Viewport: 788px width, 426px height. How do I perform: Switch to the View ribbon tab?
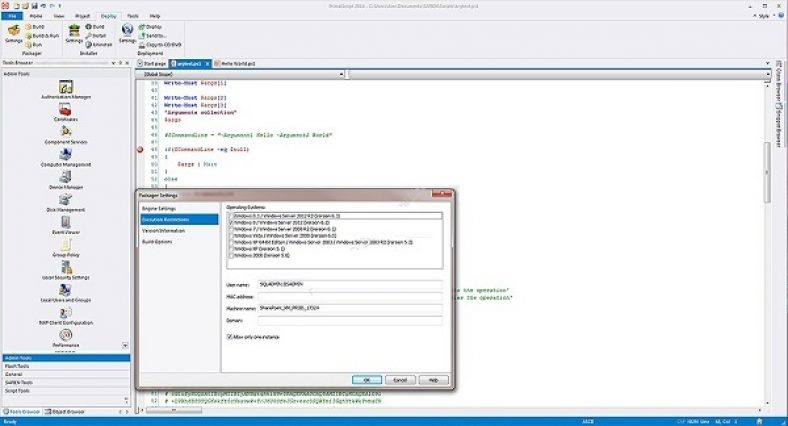pos(59,16)
